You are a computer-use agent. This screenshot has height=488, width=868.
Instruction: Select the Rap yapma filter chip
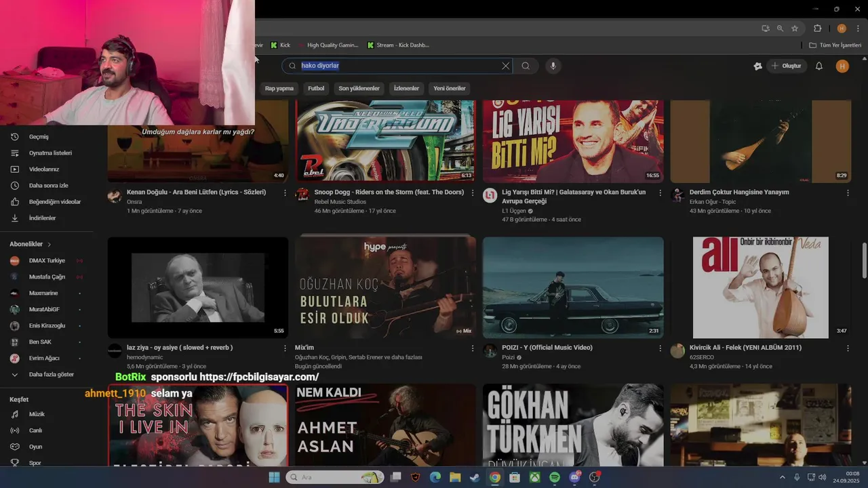tap(279, 88)
